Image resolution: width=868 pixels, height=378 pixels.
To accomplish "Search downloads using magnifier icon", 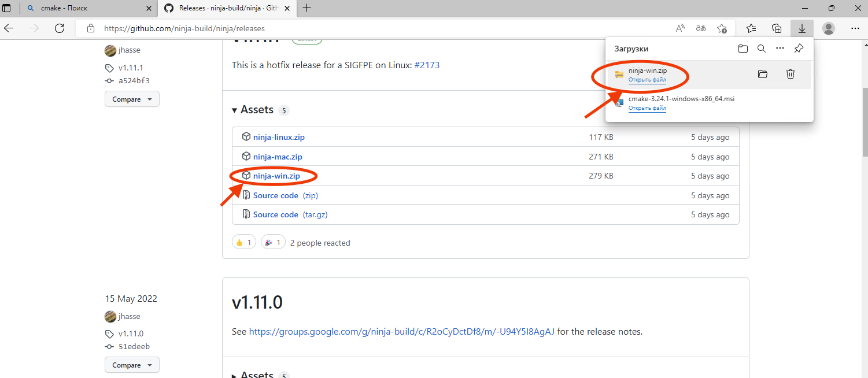I will pyautogui.click(x=762, y=49).
